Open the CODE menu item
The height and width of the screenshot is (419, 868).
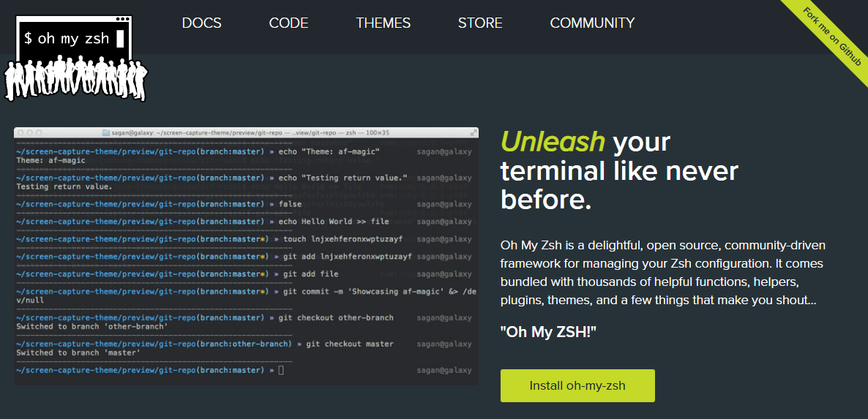click(x=288, y=23)
